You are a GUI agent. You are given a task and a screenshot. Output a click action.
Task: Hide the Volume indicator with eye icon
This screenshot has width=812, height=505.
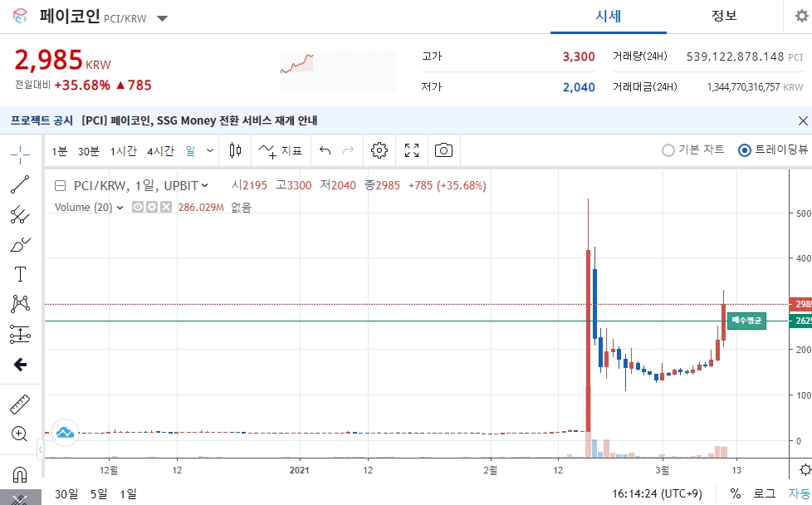[137, 207]
